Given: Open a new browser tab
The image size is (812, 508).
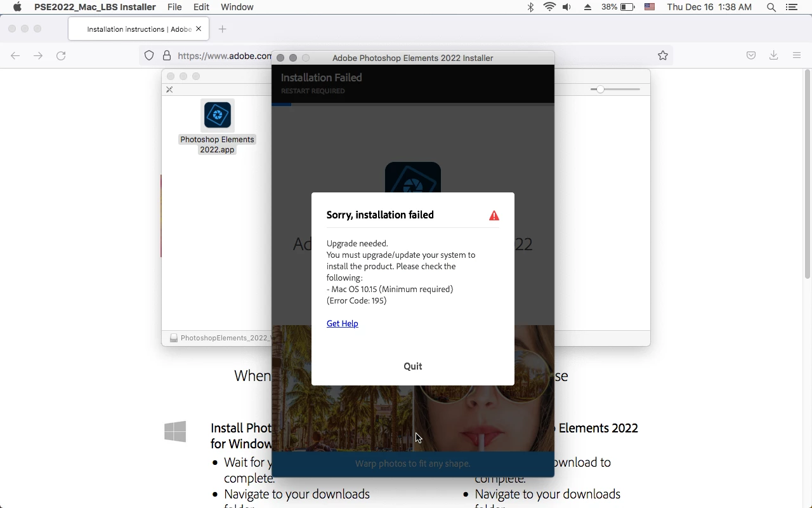Looking at the screenshot, I should [x=222, y=29].
